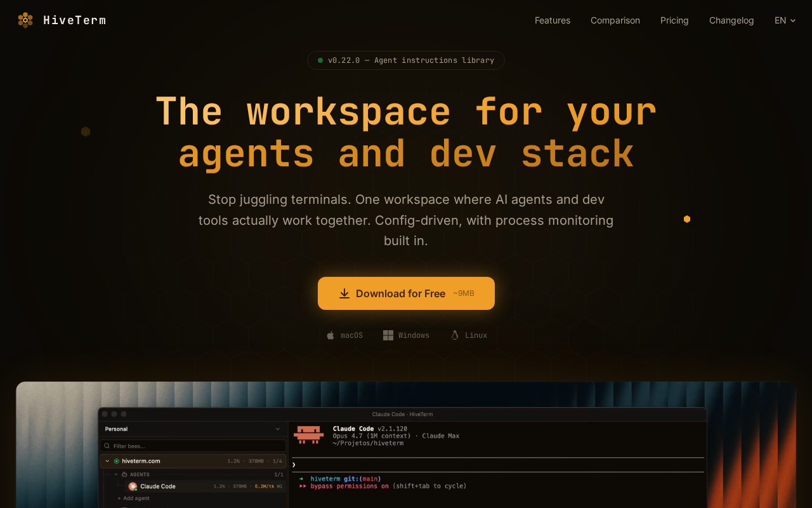812x508 pixels.
Task: Open the Pricing nav item
Action: coord(674,20)
